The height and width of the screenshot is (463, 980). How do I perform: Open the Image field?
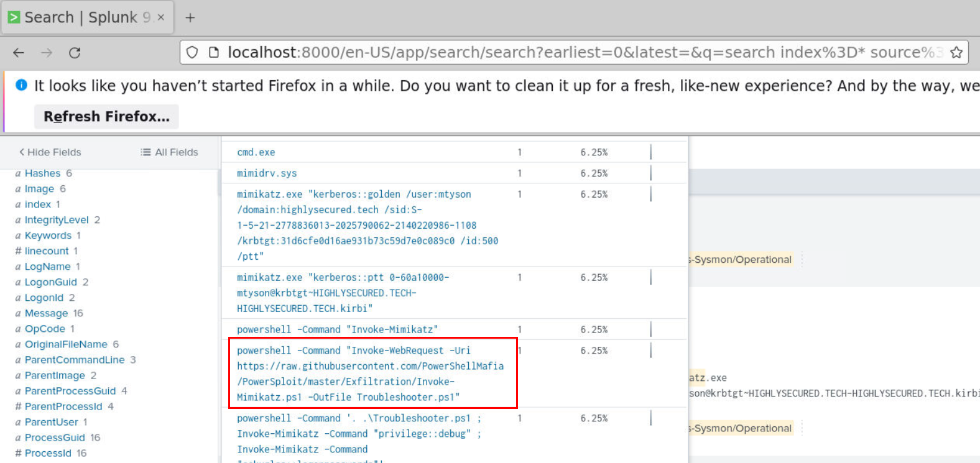(39, 189)
